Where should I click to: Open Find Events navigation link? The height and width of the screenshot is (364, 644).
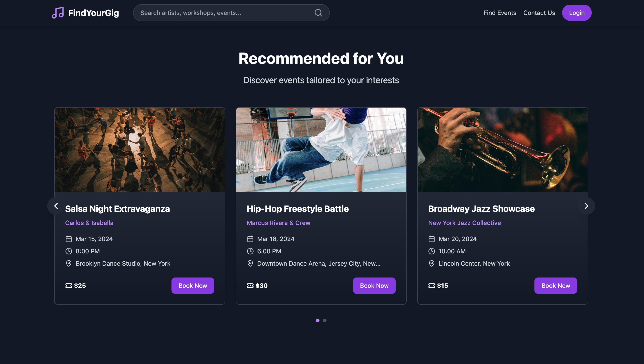500,13
